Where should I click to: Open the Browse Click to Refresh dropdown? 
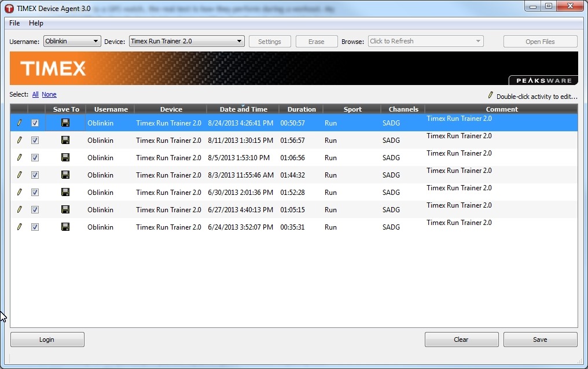coord(425,41)
